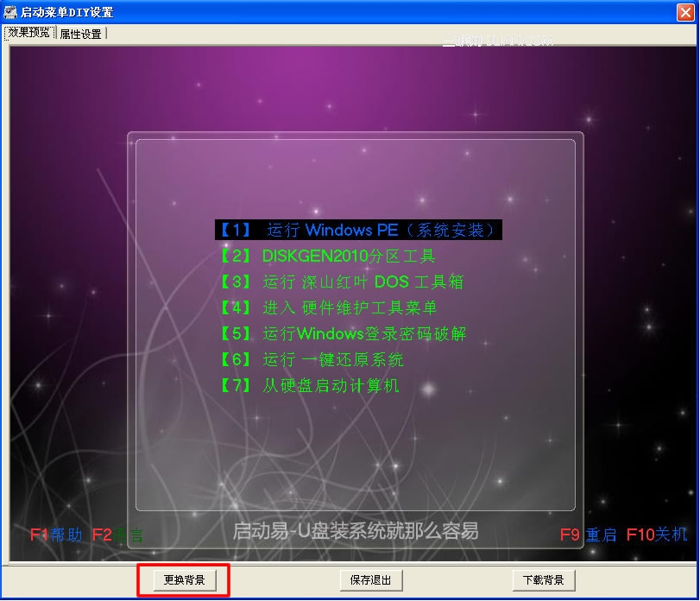Click the 保存退出 button
The height and width of the screenshot is (601, 700).
pos(371,580)
